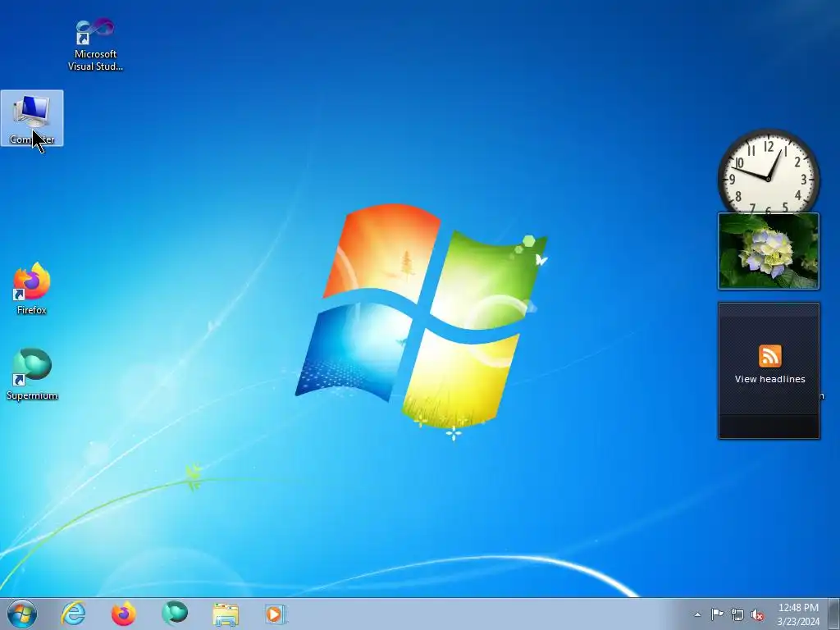Click View headlines in feed gadget
Viewport: 840px width, 630px height.
(769, 379)
